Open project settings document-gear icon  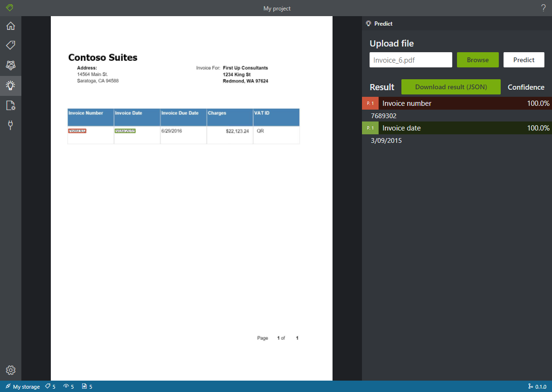(10, 105)
